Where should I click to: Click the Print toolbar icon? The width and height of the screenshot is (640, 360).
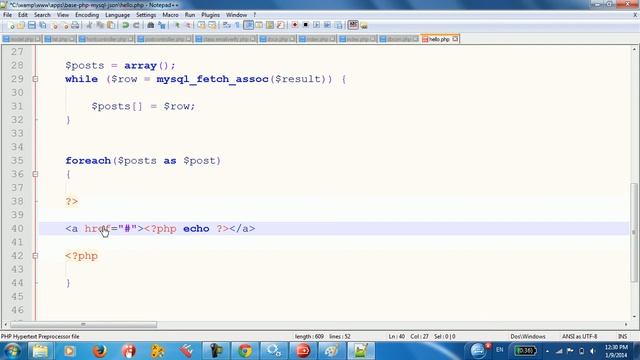[75, 25]
